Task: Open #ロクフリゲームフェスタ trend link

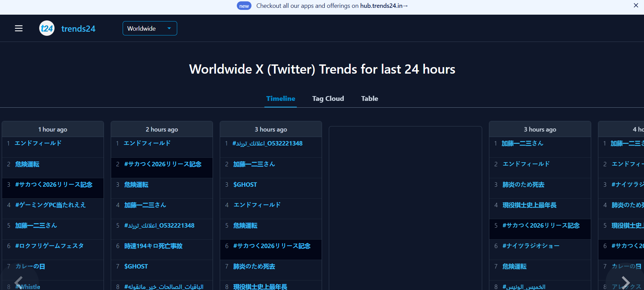Action: tap(49, 246)
